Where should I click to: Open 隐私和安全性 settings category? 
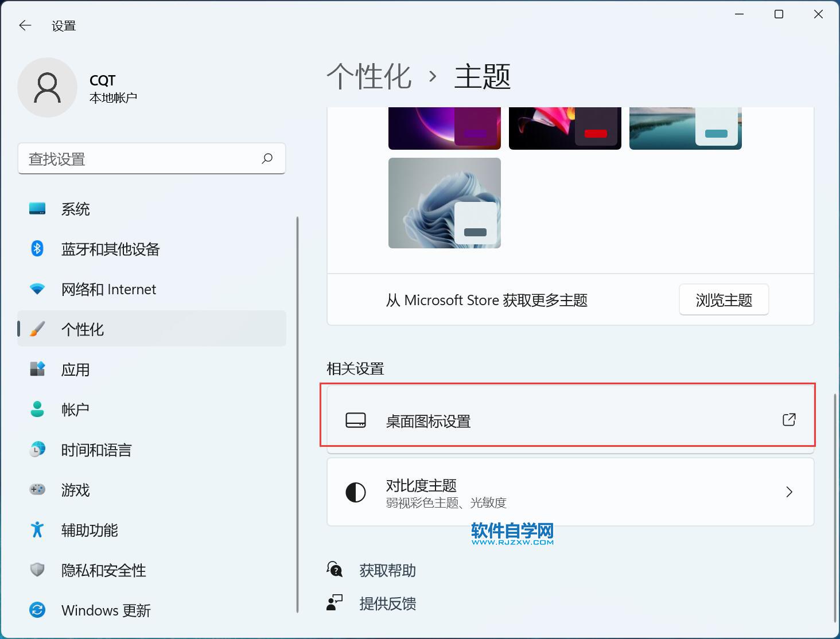[152, 570]
